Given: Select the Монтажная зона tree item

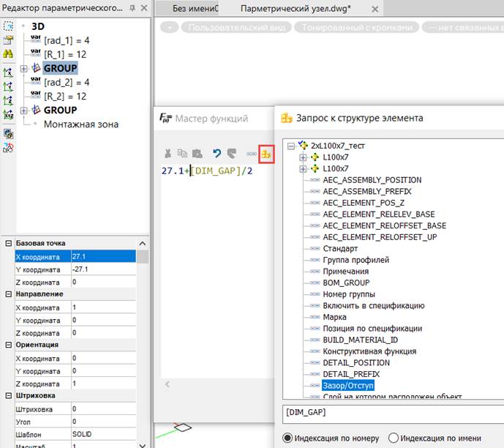Looking at the screenshot, I should (81, 124).
